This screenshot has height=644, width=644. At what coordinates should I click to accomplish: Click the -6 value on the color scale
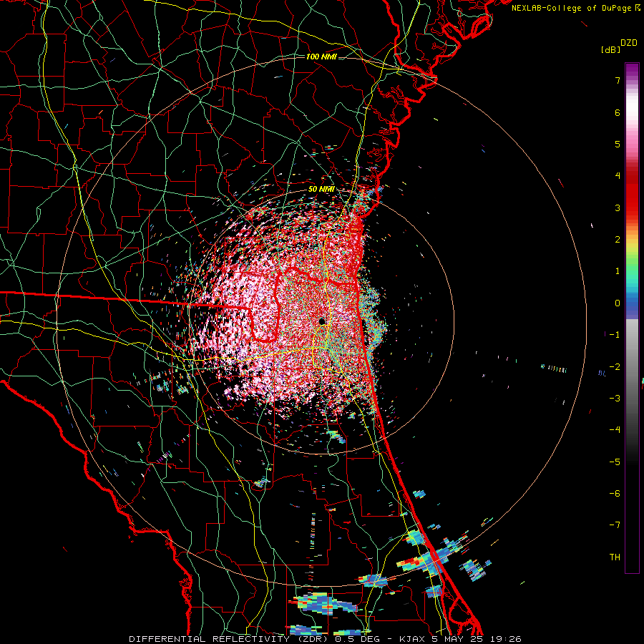coord(615,494)
